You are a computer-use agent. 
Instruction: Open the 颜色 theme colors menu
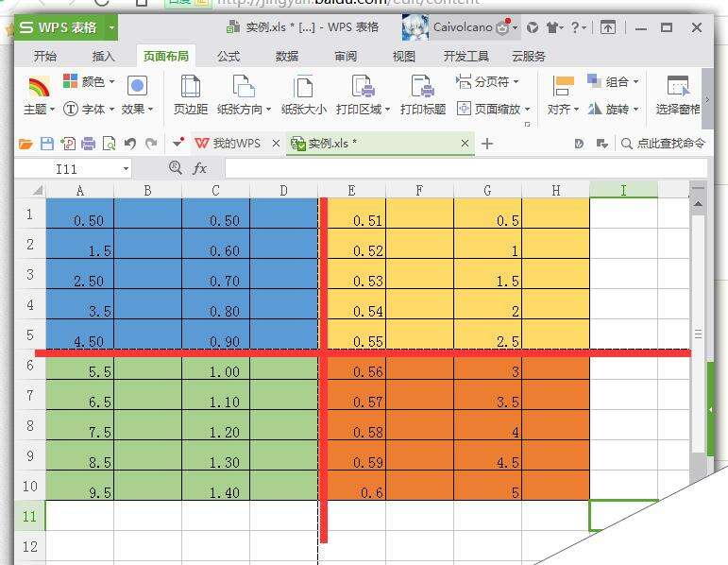89,82
